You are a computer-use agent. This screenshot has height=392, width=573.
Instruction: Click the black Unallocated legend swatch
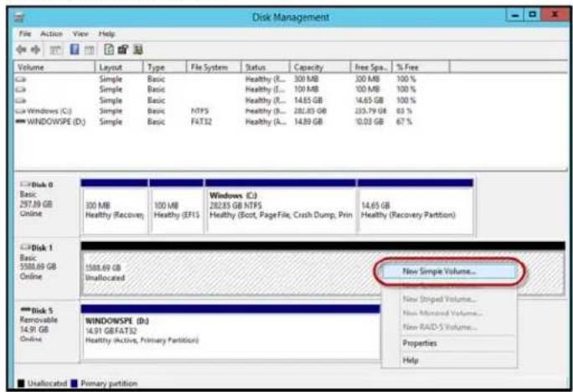(21, 384)
